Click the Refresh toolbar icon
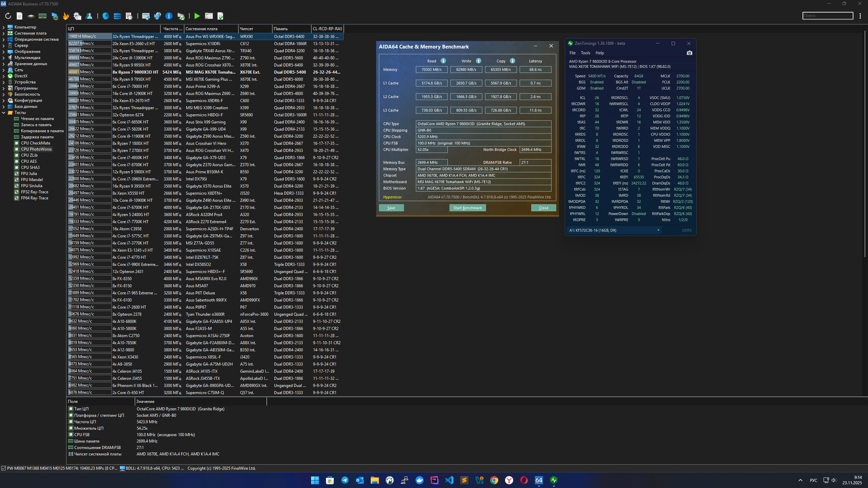 pos(8,16)
